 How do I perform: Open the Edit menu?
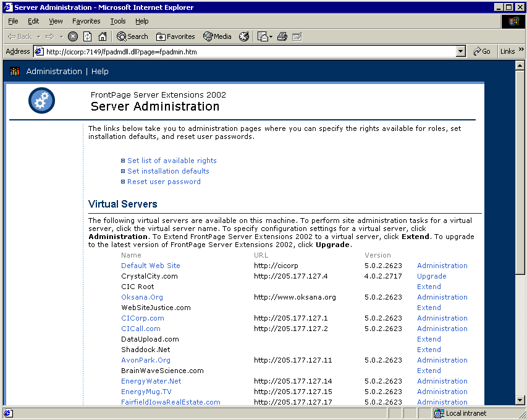pyautogui.click(x=33, y=21)
